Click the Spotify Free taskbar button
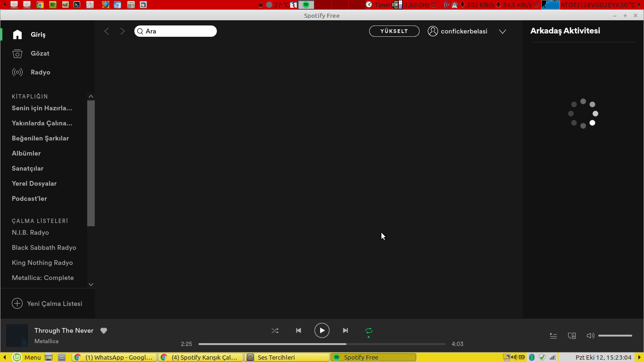The height and width of the screenshot is (362, 644). 373,357
